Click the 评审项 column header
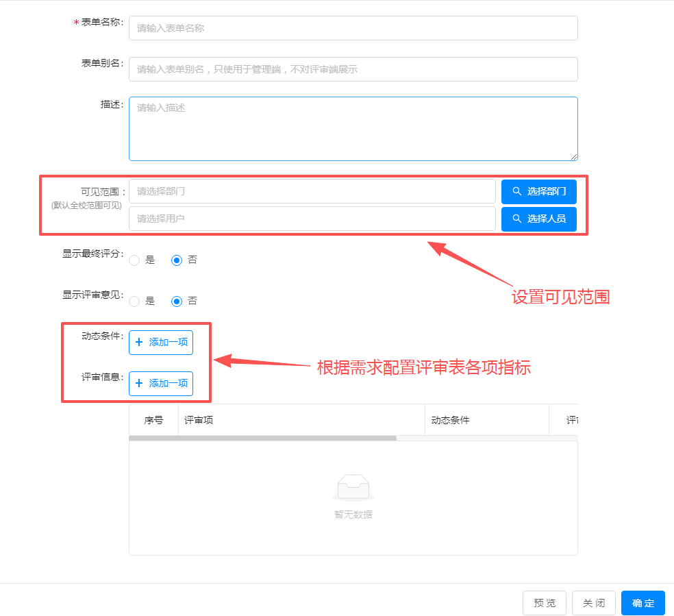The image size is (674, 616). 301,420
